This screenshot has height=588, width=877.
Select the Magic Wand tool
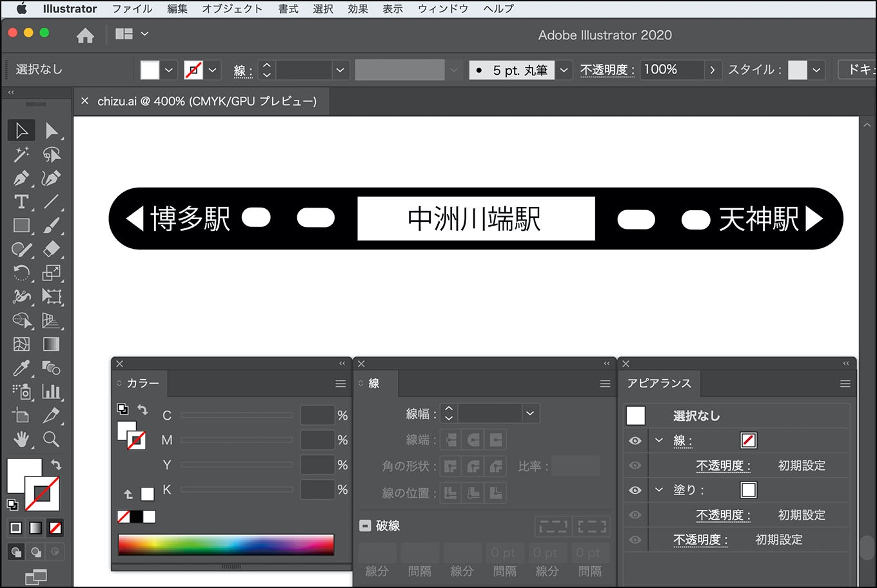coord(22,154)
